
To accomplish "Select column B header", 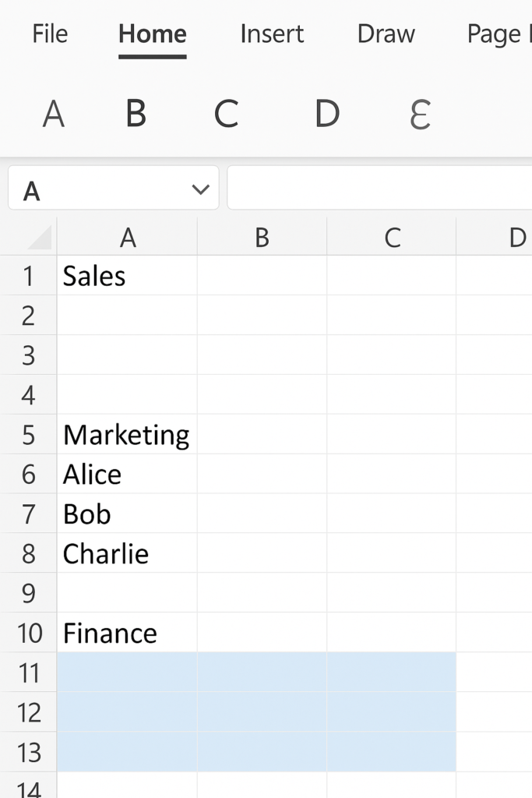I will click(262, 238).
